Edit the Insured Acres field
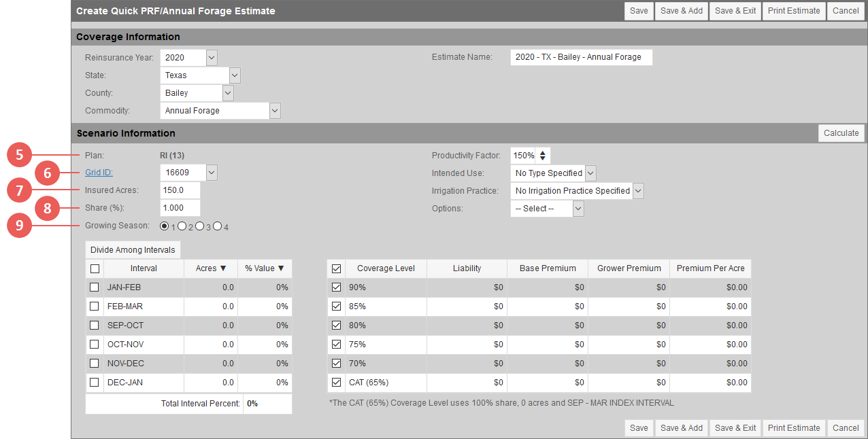 tap(179, 190)
